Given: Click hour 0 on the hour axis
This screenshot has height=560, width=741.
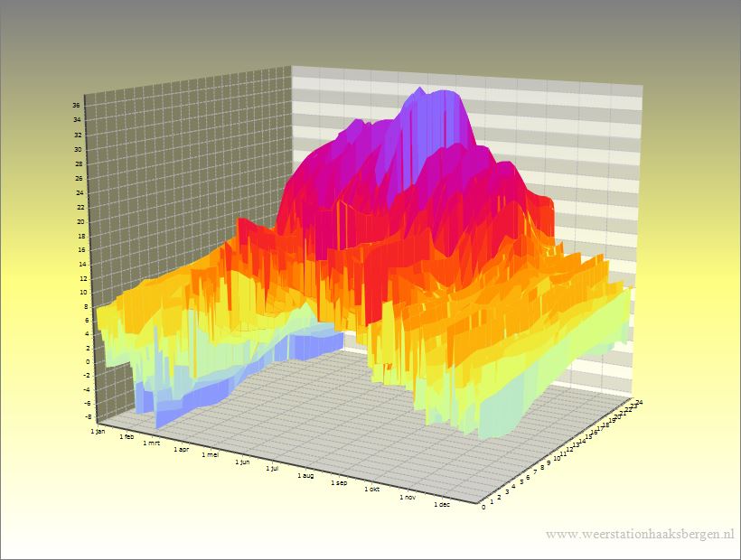Looking at the screenshot, I should point(483,508).
